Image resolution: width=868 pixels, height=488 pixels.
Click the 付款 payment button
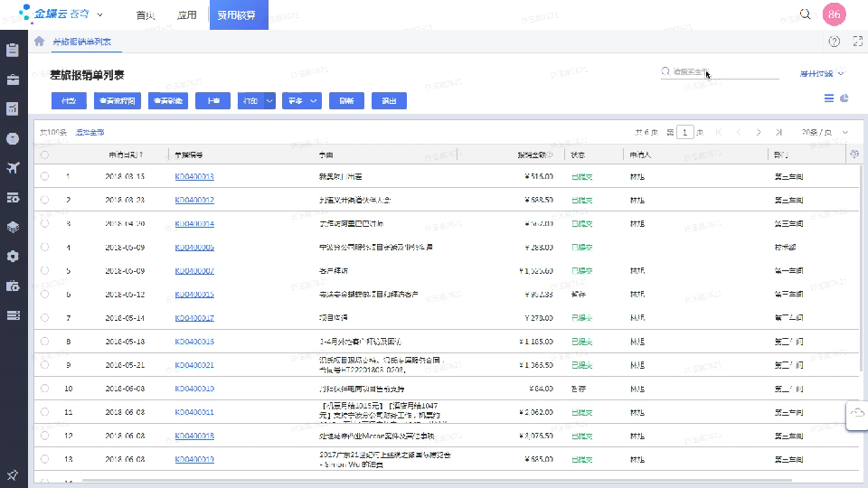[69, 100]
